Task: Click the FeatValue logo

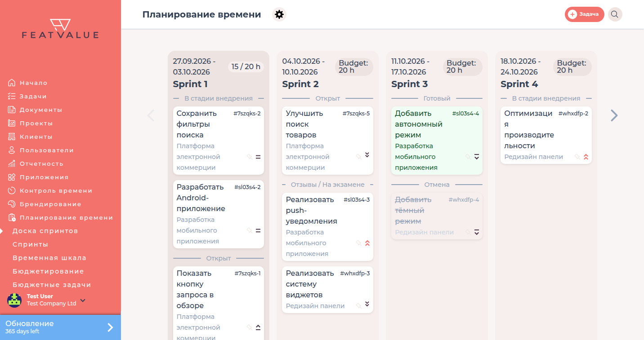Action: coord(60,29)
